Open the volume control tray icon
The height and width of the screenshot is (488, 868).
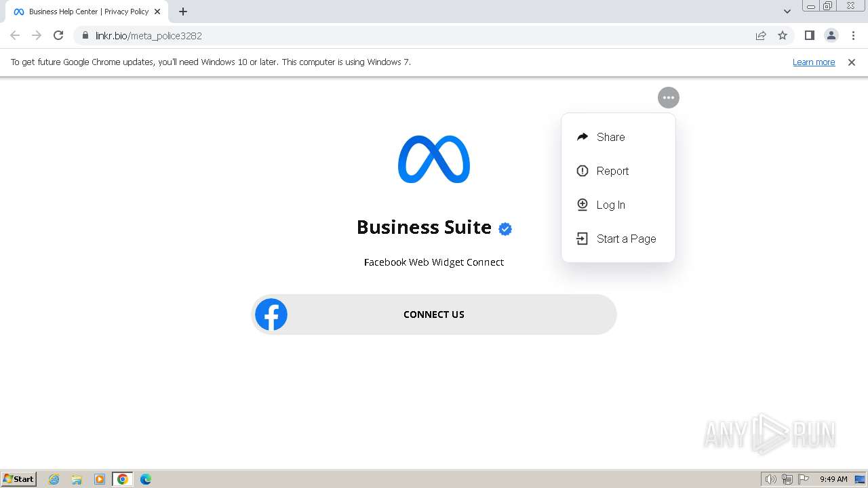771,479
